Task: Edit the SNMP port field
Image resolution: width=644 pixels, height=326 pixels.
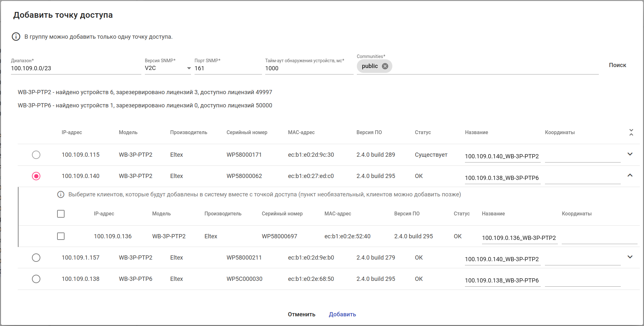Action: pyautogui.click(x=228, y=68)
